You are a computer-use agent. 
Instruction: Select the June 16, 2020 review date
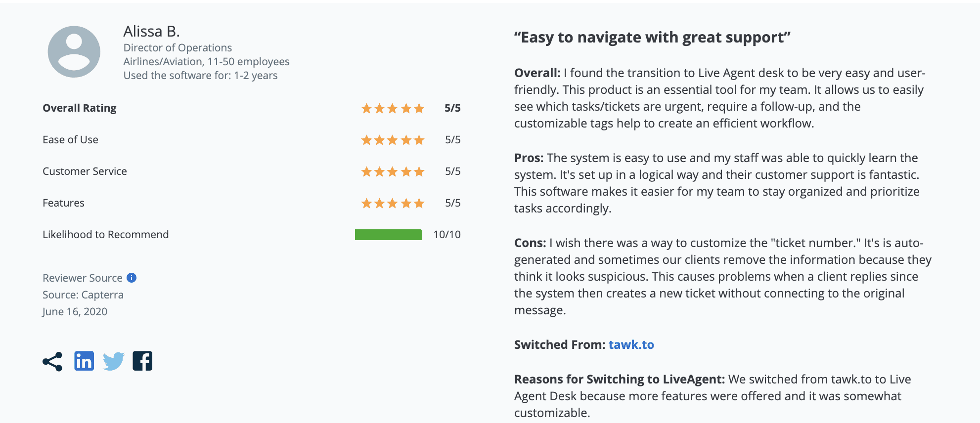pos(75,311)
